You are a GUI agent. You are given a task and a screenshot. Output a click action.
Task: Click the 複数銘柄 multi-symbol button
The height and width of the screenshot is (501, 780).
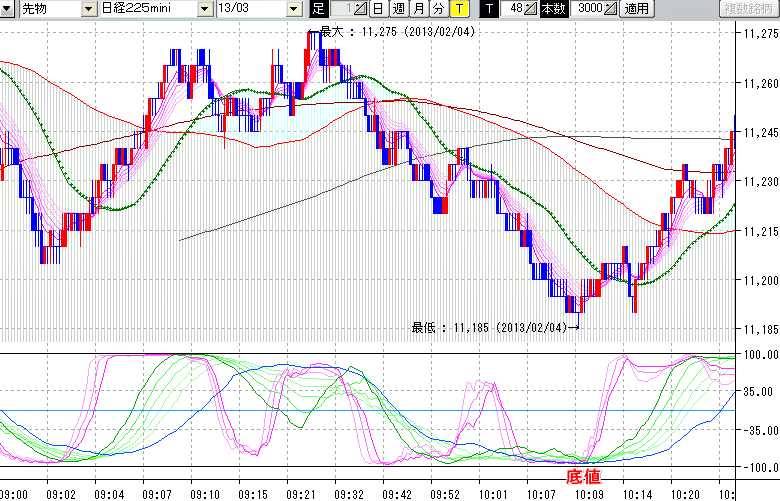click(748, 9)
